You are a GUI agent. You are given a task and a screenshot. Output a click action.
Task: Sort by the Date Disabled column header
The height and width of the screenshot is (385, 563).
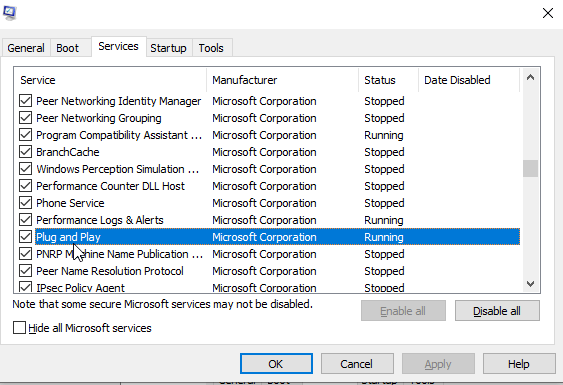469,80
